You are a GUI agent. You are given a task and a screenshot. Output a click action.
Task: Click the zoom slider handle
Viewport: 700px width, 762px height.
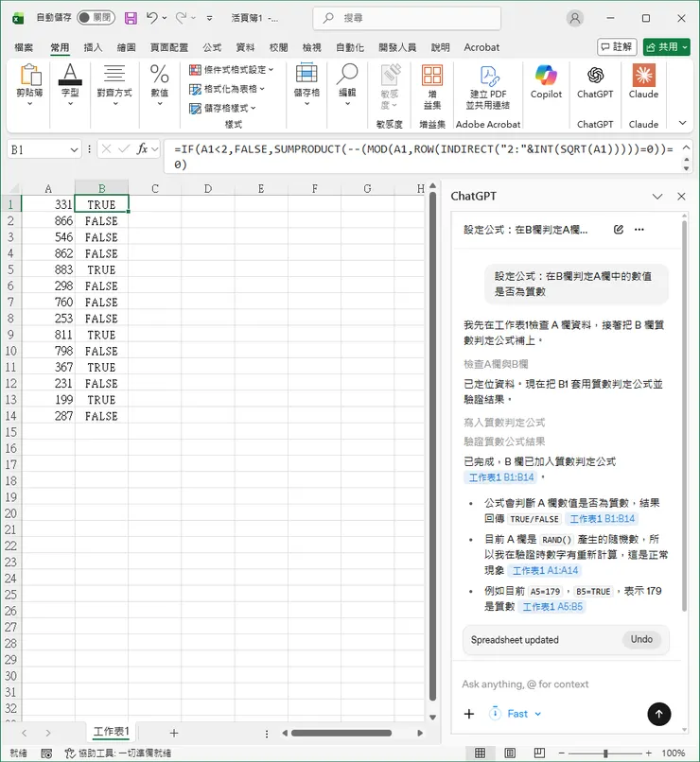pos(605,753)
